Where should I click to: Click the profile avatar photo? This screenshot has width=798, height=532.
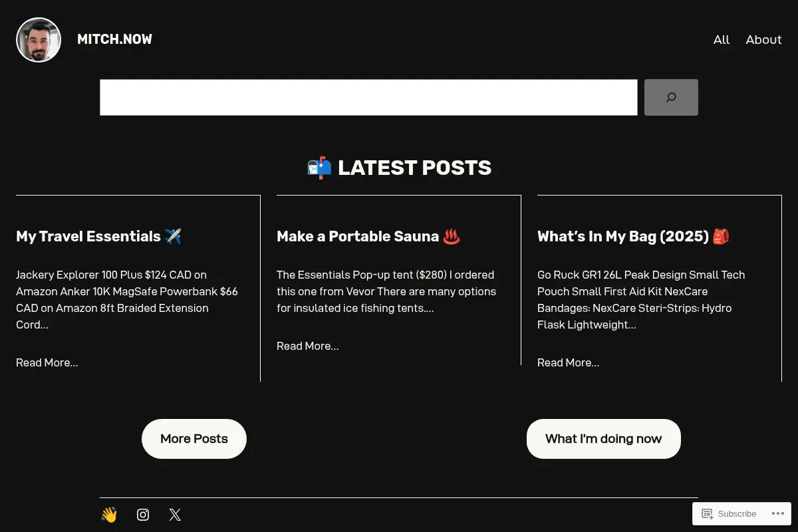39,40
